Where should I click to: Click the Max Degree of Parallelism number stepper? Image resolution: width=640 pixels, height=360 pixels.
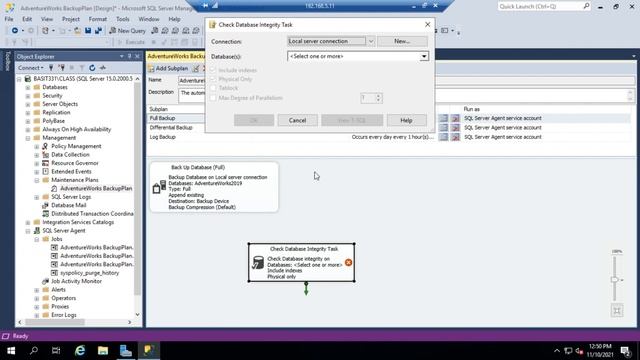[x=378, y=98]
